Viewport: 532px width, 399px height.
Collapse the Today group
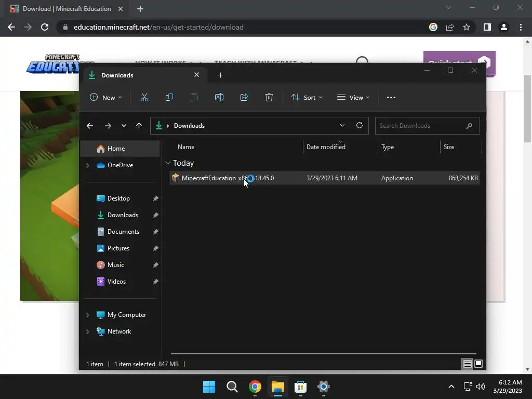point(168,163)
